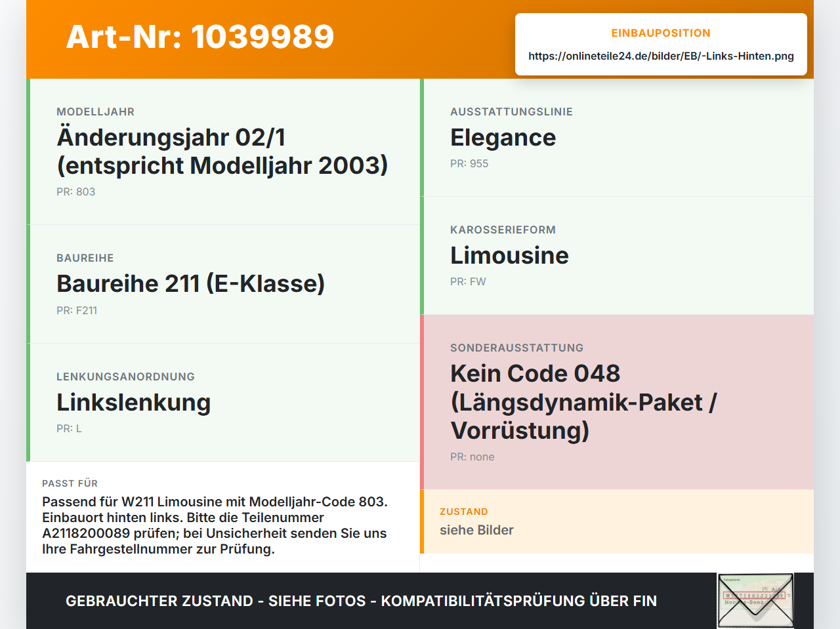This screenshot has width=840, height=629.
Task: Select the Linkslenkung steering card
Action: coord(223,402)
